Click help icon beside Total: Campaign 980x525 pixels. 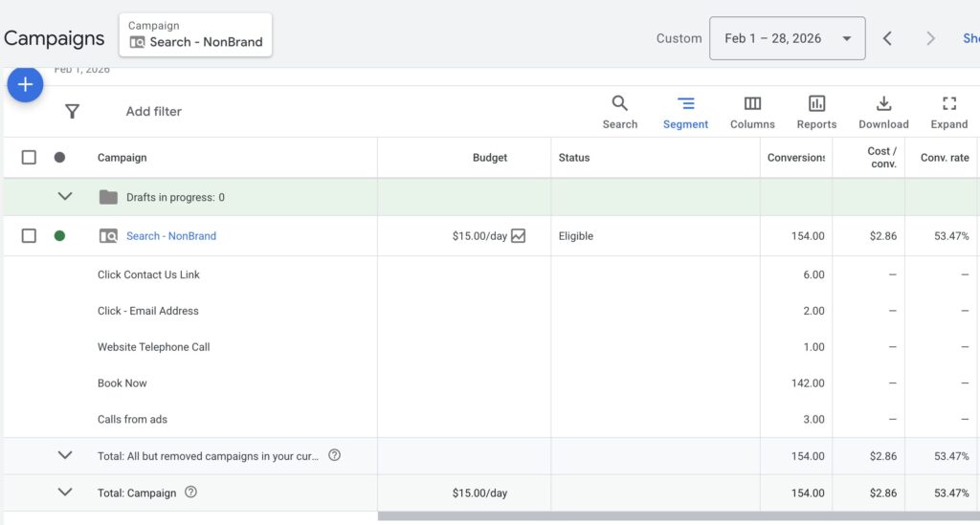click(x=190, y=492)
